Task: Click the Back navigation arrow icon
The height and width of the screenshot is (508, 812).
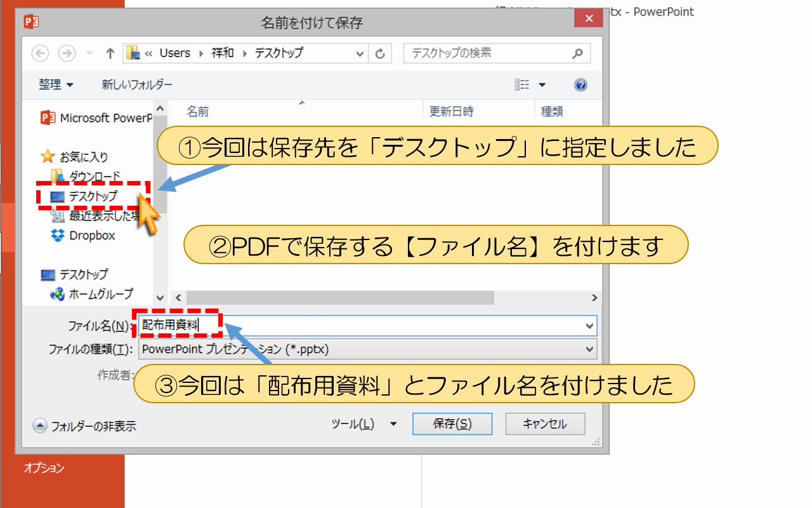Action: click(x=40, y=53)
